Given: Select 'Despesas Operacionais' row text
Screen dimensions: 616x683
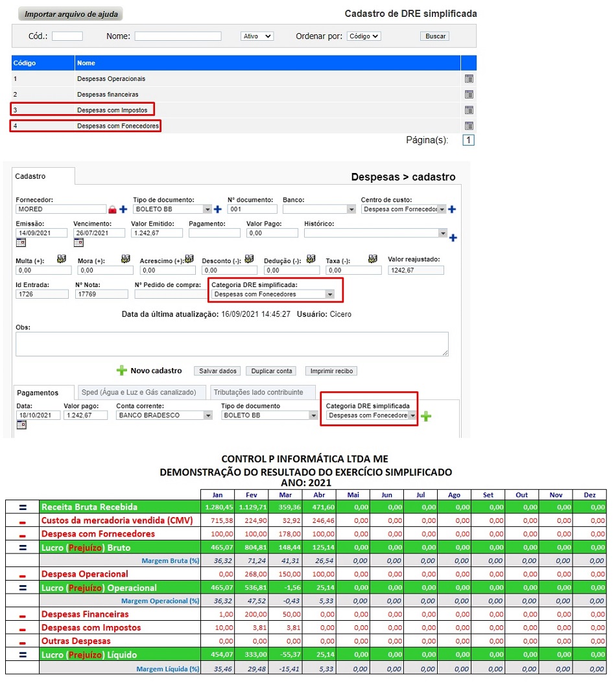Looking at the screenshot, I should (111, 79).
